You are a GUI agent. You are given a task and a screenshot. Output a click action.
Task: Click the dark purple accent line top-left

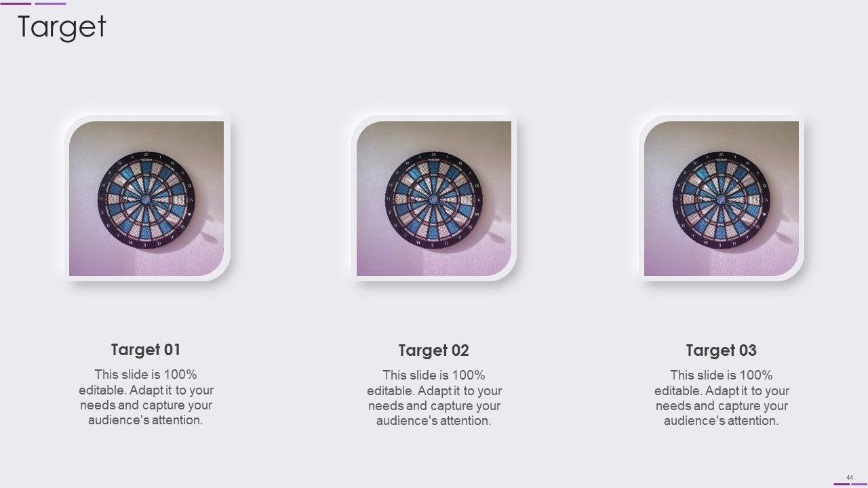coord(16,3)
